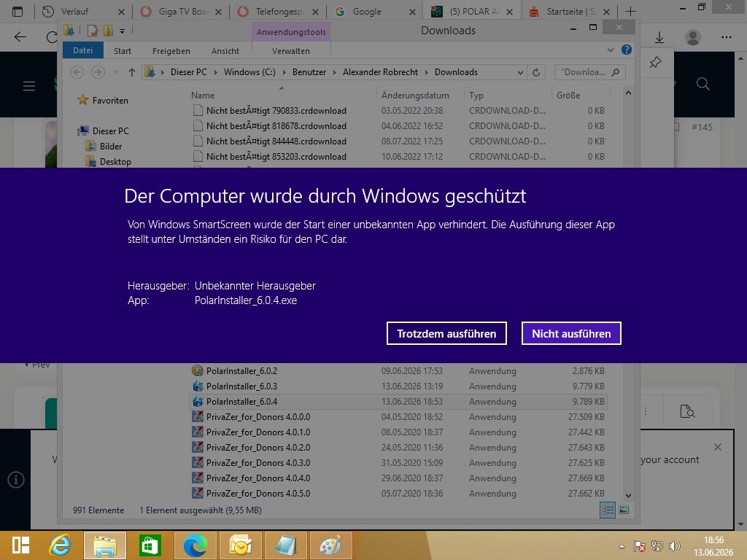747x560 pixels.
Task: Sort by Name column header
Action: tap(203, 96)
